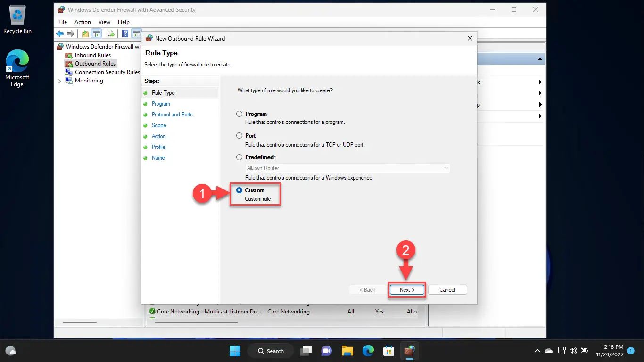The width and height of the screenshot is (644, 362).
Task: Select the Custom rule radio button
Action: 239,190
